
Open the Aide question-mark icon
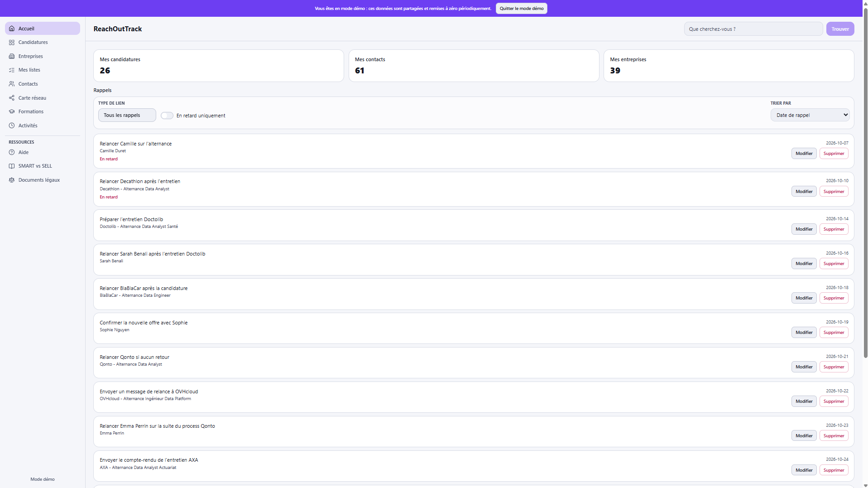click(x=12, y=152)
